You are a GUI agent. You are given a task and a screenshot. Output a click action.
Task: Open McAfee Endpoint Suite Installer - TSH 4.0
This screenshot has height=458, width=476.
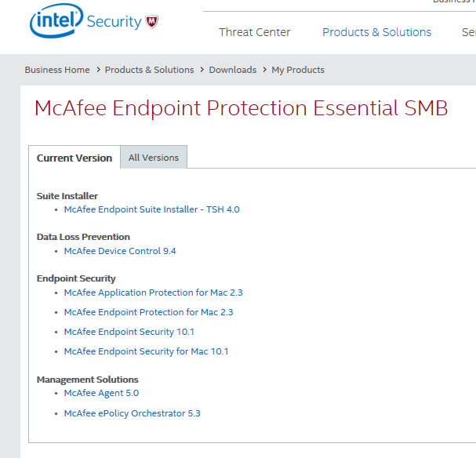[152, 209]
